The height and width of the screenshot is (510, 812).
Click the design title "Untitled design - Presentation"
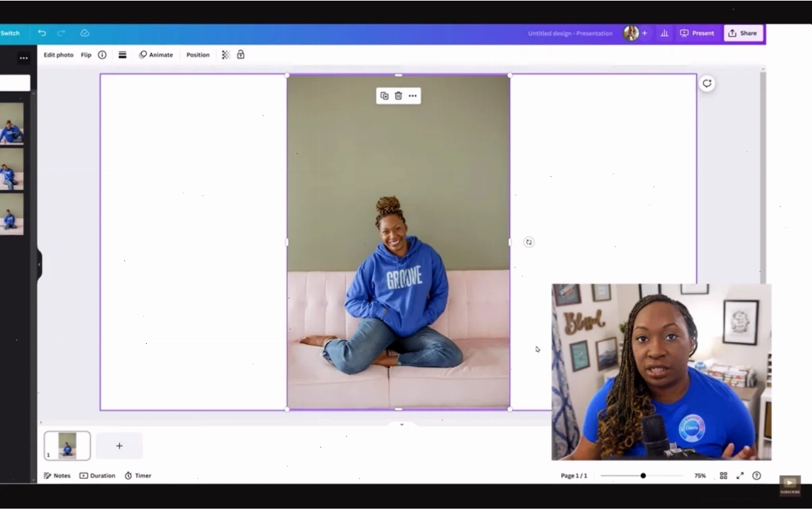tap(571, 33)
